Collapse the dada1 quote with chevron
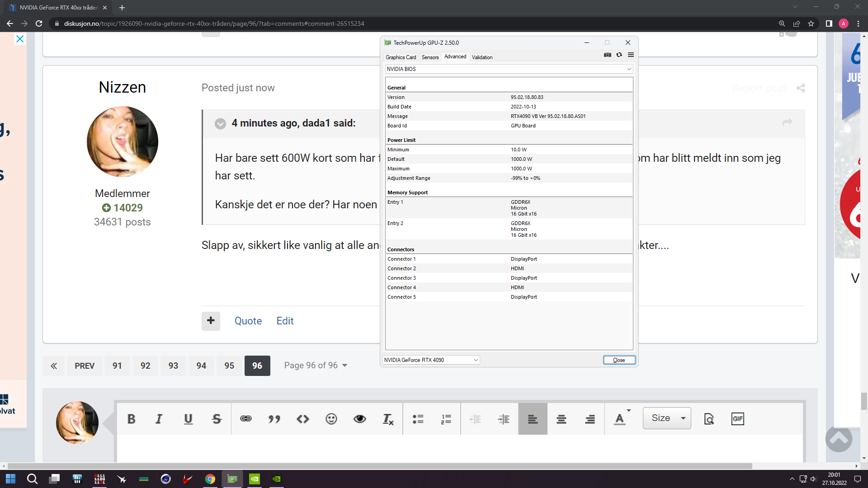Viewport: 868px width, 488px height. 220,123
